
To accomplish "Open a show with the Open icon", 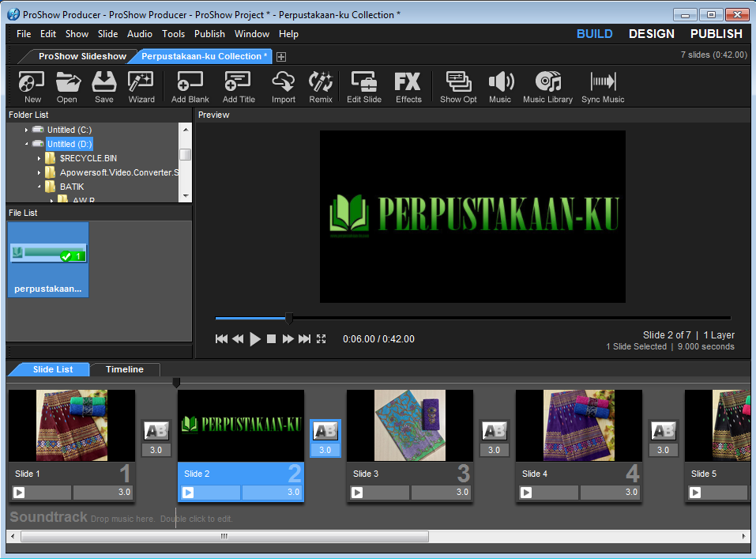I will [x=67, y=87].
